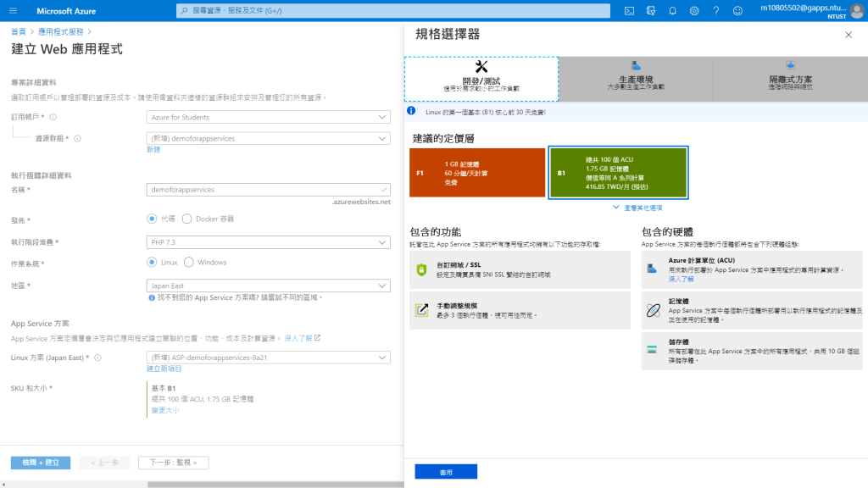Click the 檢閱 + 建立 button

[x=41, y=463]
